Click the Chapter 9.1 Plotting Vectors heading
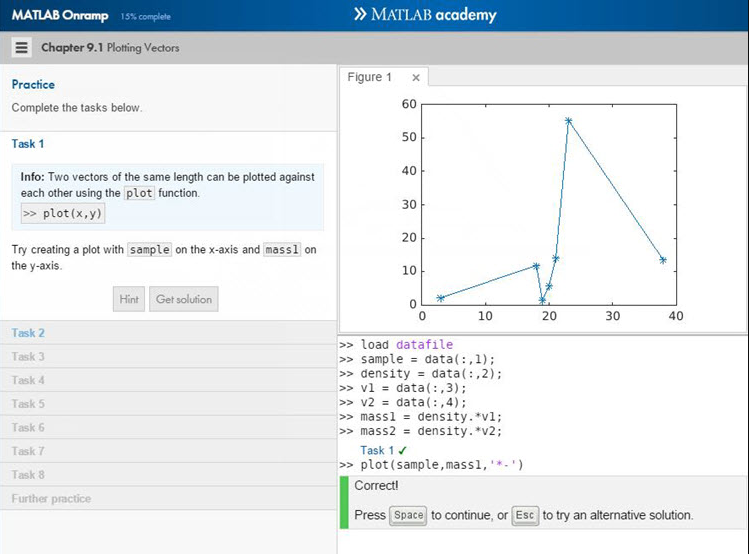Viewport: 749px width, 554px height. coord(110,48)
